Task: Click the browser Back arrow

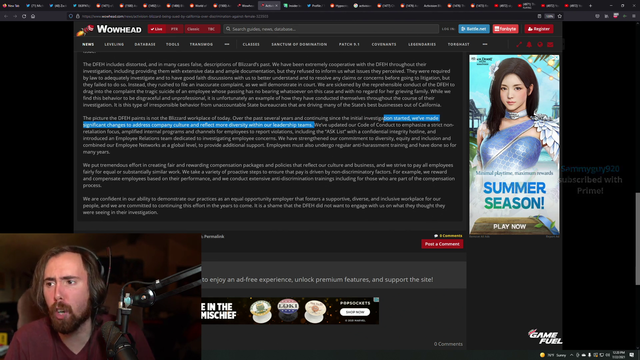Action: tap(6, 16)
